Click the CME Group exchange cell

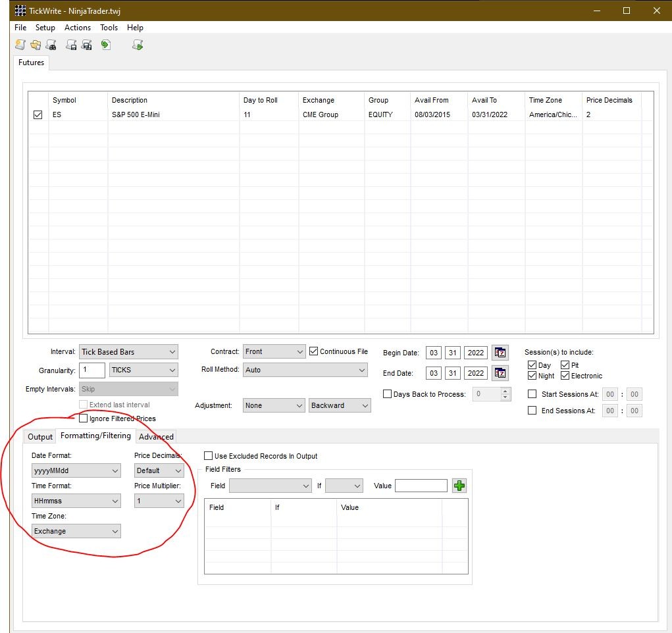pos(321,115)
